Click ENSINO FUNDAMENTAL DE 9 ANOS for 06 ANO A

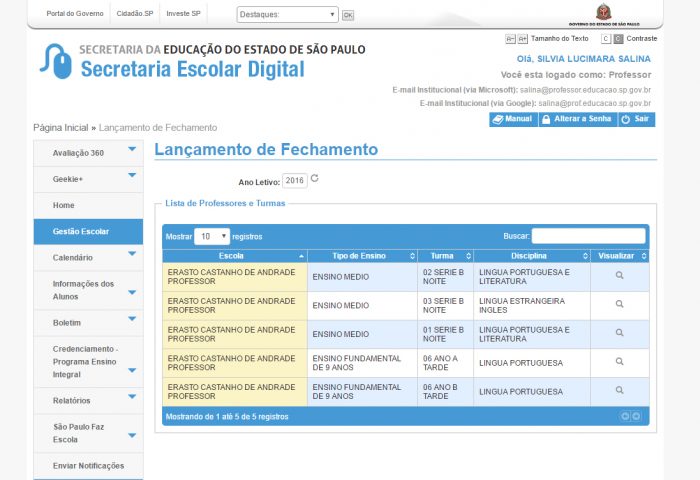pyautogui.click(x=362, y=363)
